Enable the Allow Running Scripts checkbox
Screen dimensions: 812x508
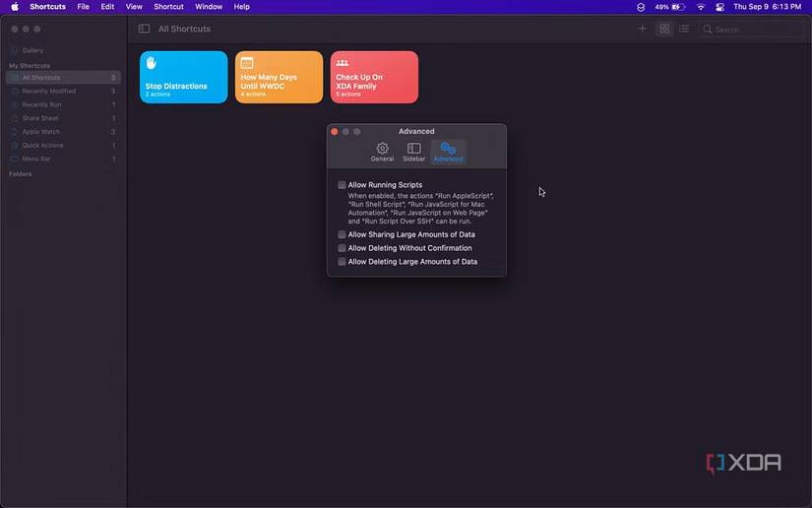click(x=342, y=185)
